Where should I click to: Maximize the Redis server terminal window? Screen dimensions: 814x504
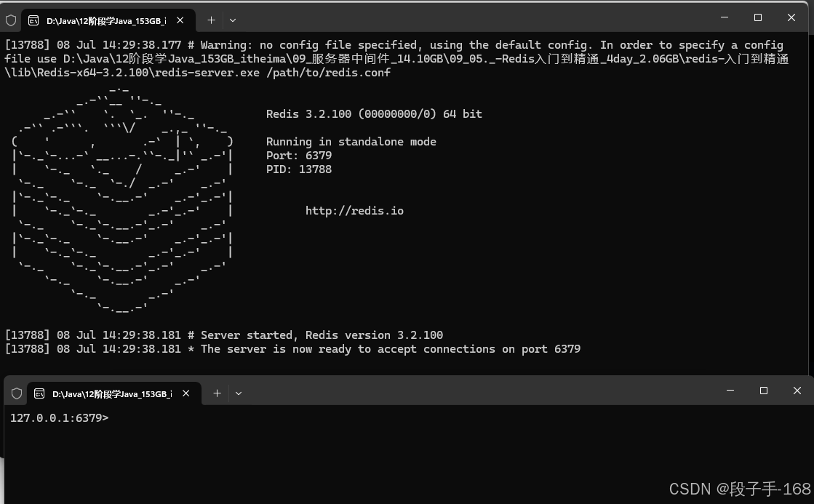pos(758,17)
